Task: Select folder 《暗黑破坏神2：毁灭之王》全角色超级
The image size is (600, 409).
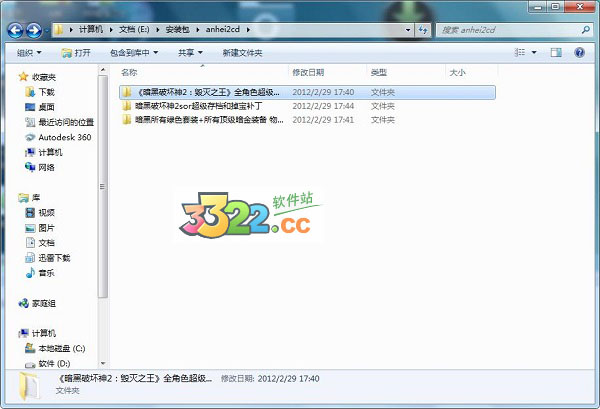Action: [307, 92]
